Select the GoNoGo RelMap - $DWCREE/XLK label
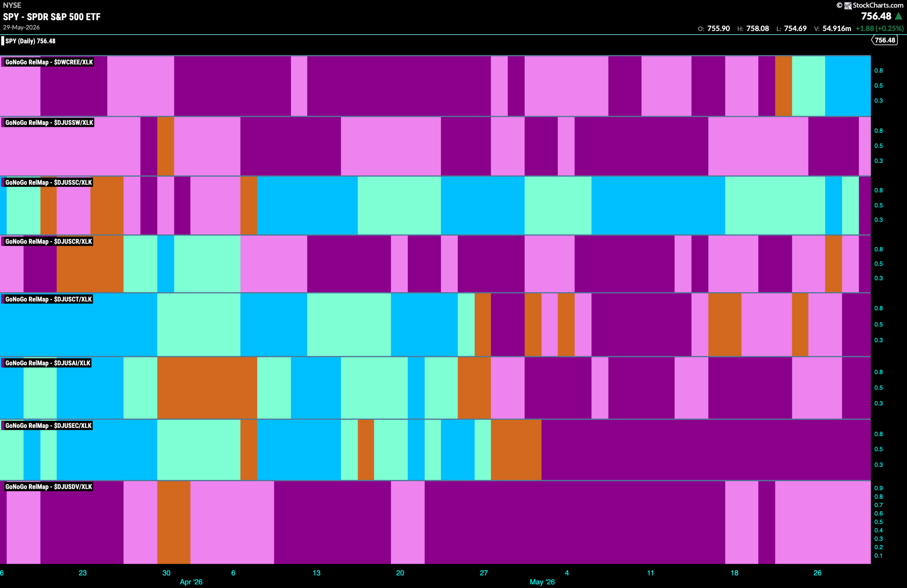This screenshot has height=588, width=907. (x=49, y=62)
